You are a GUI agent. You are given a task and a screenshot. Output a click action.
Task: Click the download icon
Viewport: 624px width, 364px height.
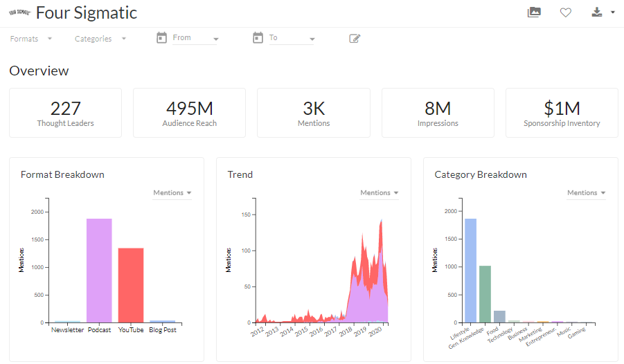[x=596, y=12]
